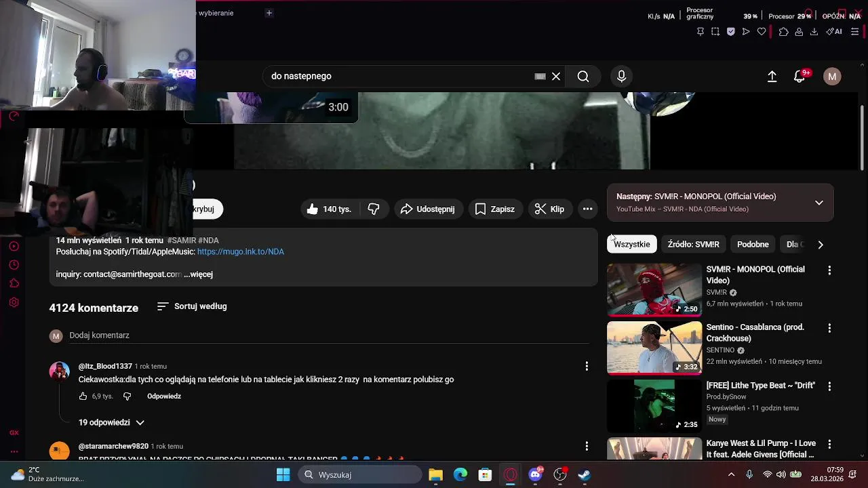Open options for Kanye West & Lil Pump suggestion
868x488 pixels.
829,444
